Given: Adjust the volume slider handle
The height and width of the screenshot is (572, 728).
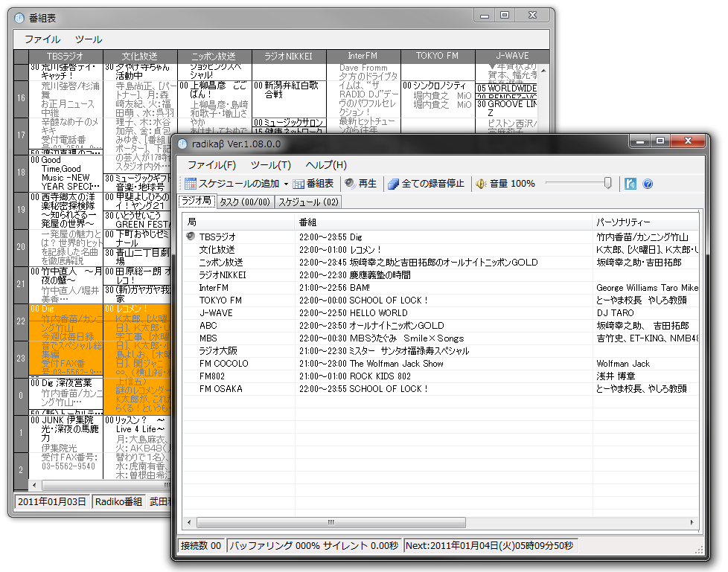Looking at the screenshot, I should (607, 183).
